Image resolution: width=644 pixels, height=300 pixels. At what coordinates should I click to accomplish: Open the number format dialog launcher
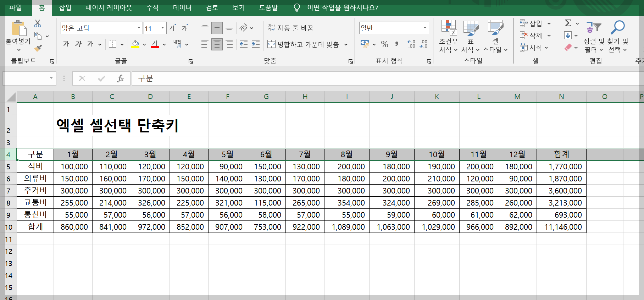[x=429, y=61]
